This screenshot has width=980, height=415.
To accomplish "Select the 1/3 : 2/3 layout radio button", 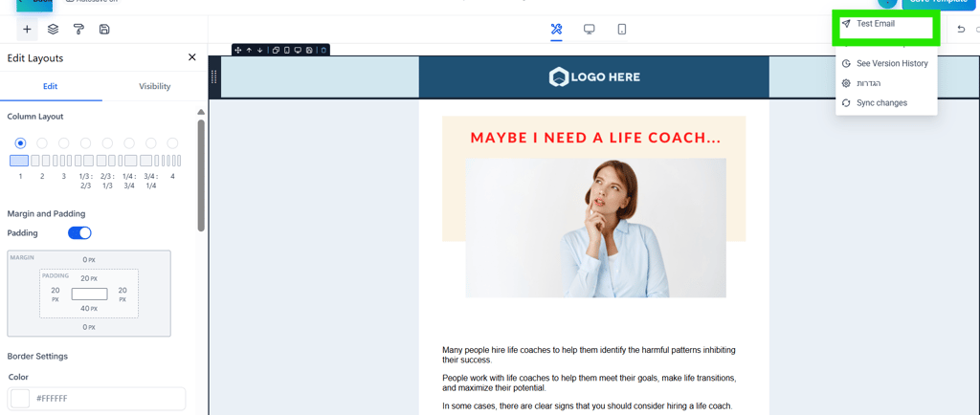I will 85,142.
